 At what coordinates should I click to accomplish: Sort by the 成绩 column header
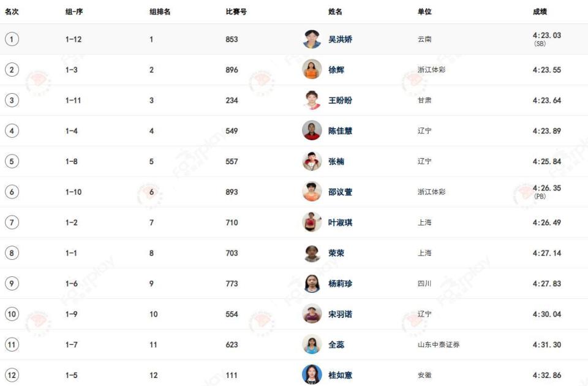tap(540, 12)
